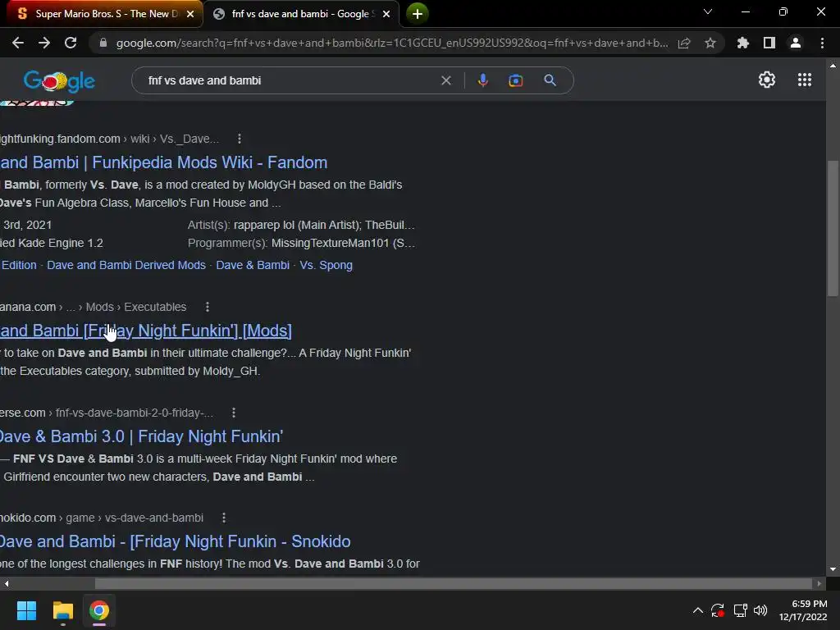Follow the Dave & Bambi sitelink
The width and height of the screenshot is (840, 630).
(253, 265)
